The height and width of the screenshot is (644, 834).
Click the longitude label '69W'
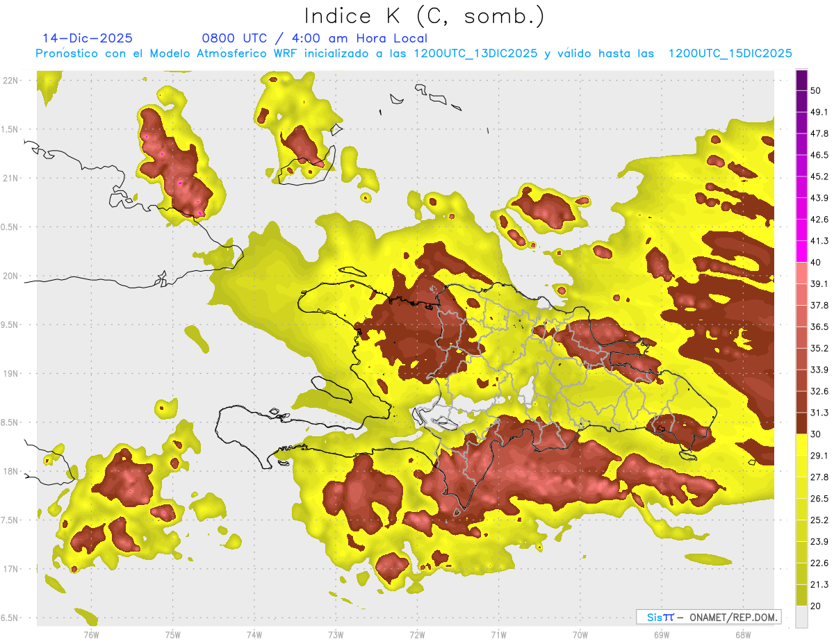[x=661, y=635]
